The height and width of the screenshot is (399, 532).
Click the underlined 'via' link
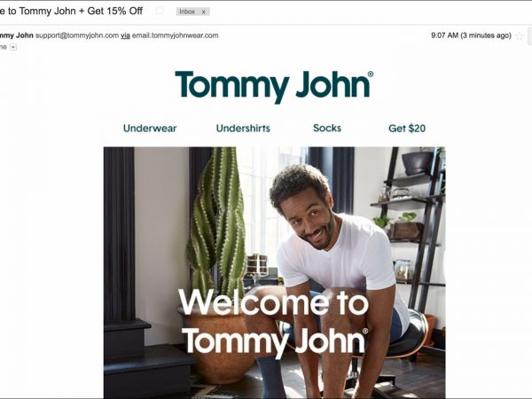[x=126, y=35]
